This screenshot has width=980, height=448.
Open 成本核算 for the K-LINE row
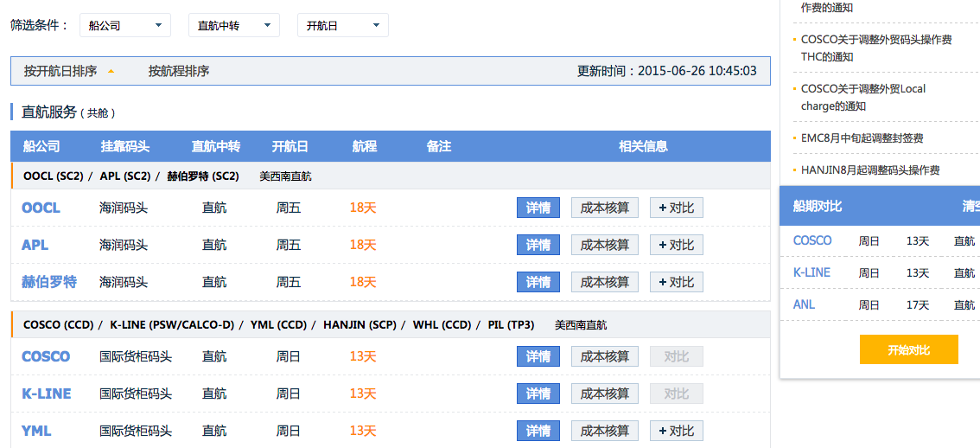(x=604, y=394)
